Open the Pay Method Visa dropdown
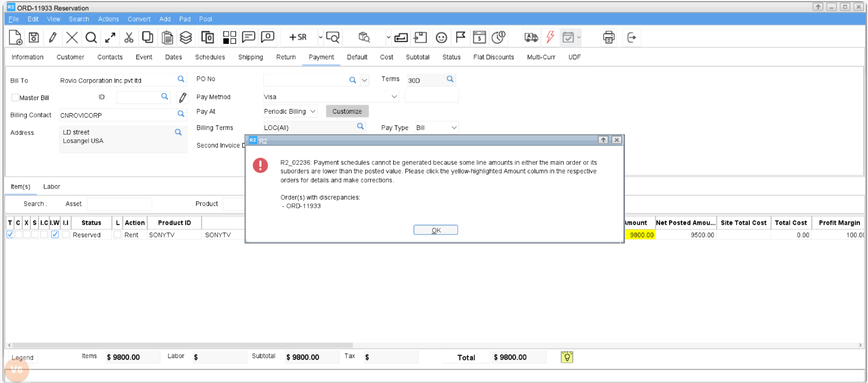Image resolution: width=868 pixels, height=383 pixels. [394, 97]
